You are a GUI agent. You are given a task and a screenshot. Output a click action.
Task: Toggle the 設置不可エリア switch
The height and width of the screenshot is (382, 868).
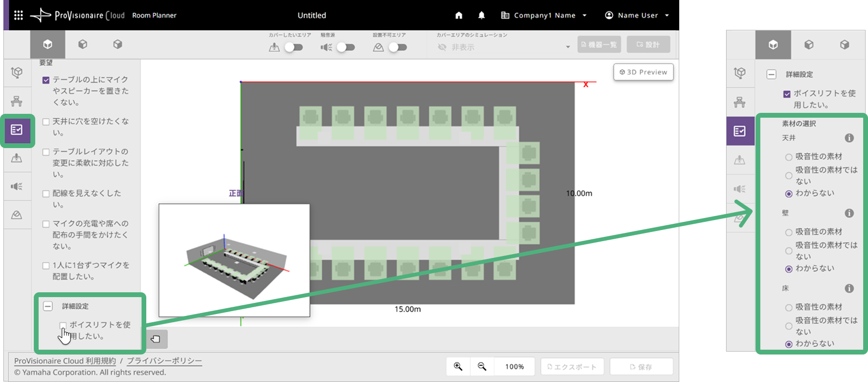[398, 47]
